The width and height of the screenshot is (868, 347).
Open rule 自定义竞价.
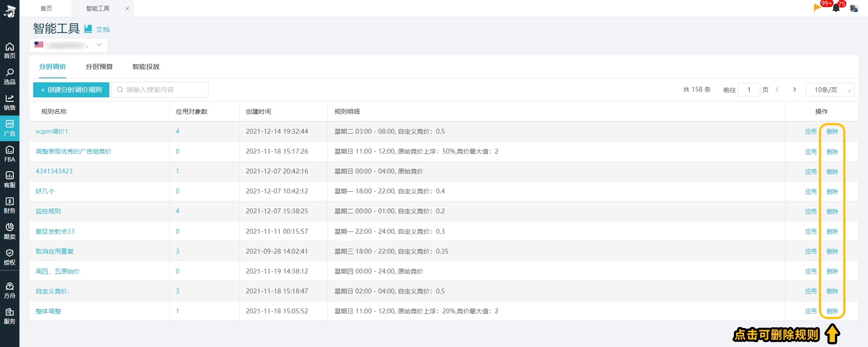coord(52,291)
